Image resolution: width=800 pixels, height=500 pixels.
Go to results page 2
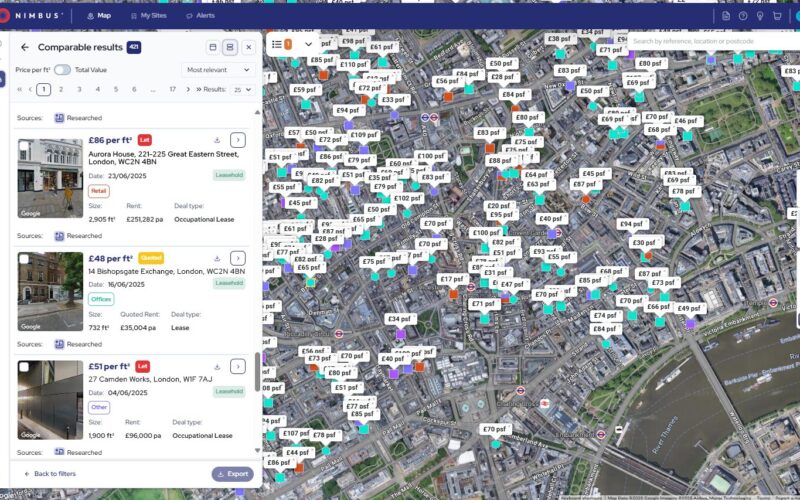click(61, 89)
